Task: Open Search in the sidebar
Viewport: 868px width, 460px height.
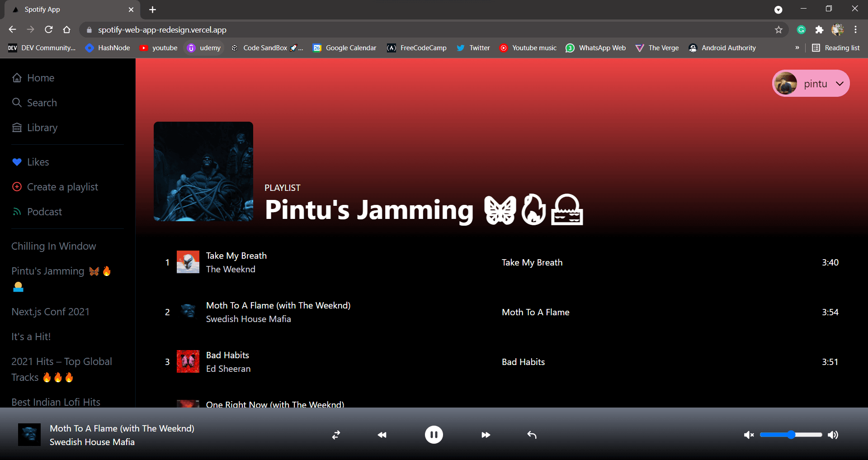Action: 42,103
